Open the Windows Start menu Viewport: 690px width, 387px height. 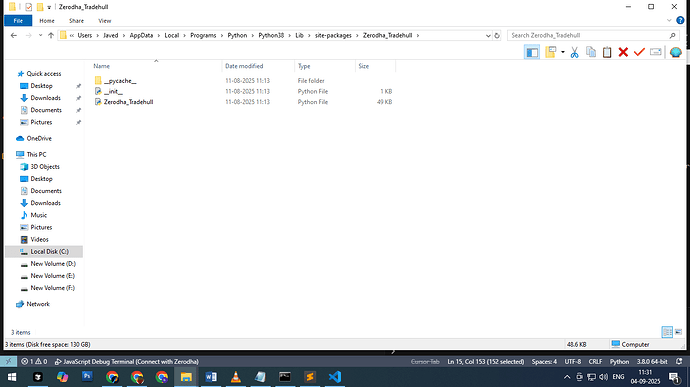[x=12, y=377]
